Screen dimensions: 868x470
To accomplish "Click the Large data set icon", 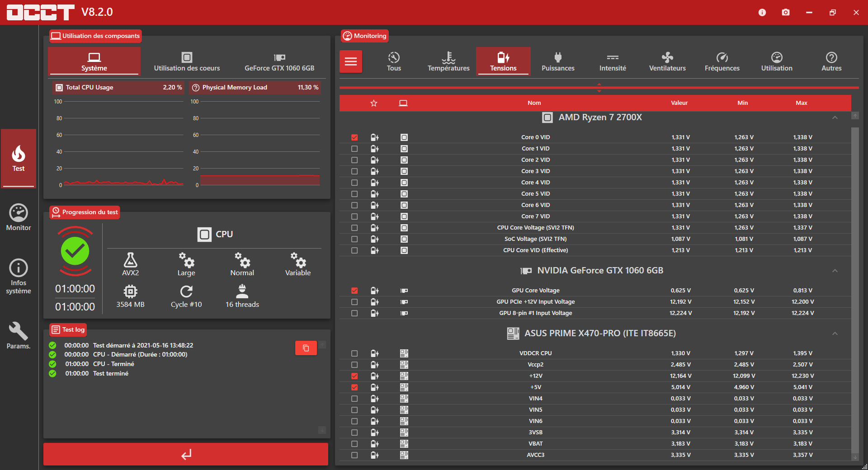I will click(186, 260).
